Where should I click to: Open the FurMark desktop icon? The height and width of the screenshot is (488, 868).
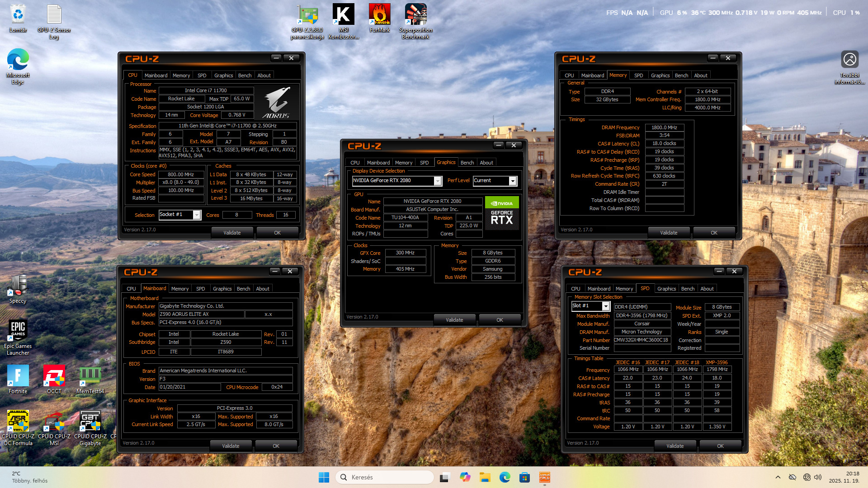tap(379, 15)
